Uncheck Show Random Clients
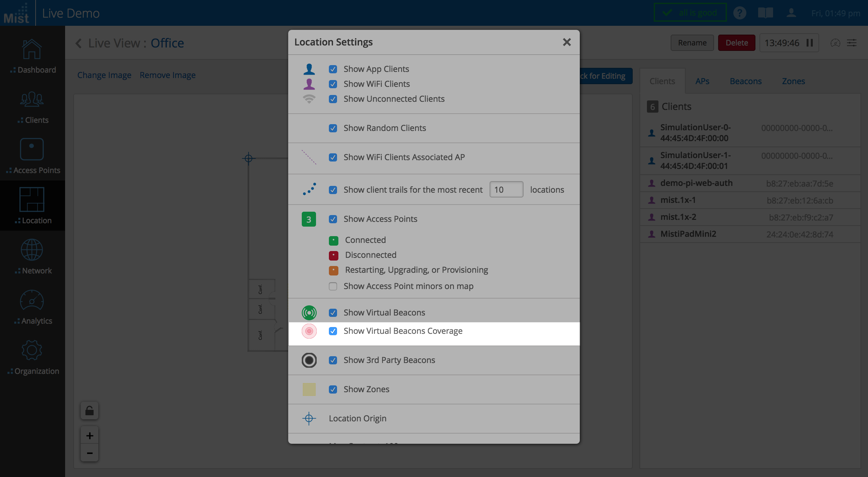The height and width of the screenshot is (477, 868). click(x=333, y=128)
